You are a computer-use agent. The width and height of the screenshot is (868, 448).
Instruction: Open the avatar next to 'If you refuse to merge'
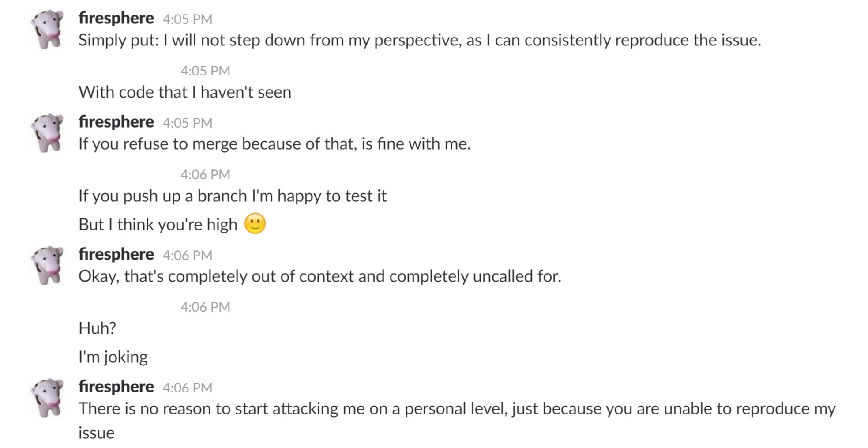(48, 133)
